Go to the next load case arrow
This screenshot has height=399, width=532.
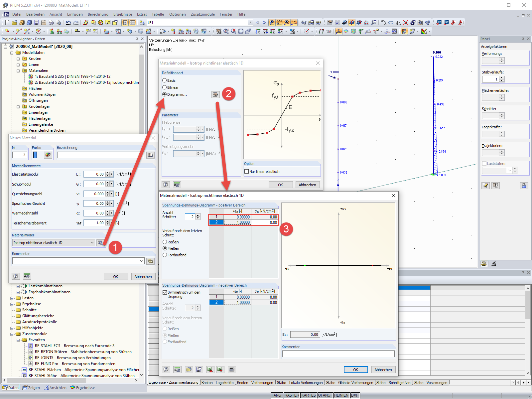[x=264, y=23]
